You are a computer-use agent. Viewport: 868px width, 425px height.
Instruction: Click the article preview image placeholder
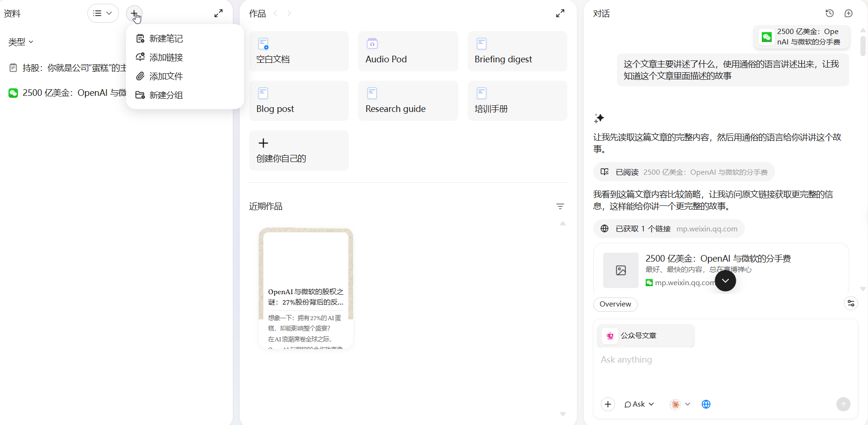[621, 271]
